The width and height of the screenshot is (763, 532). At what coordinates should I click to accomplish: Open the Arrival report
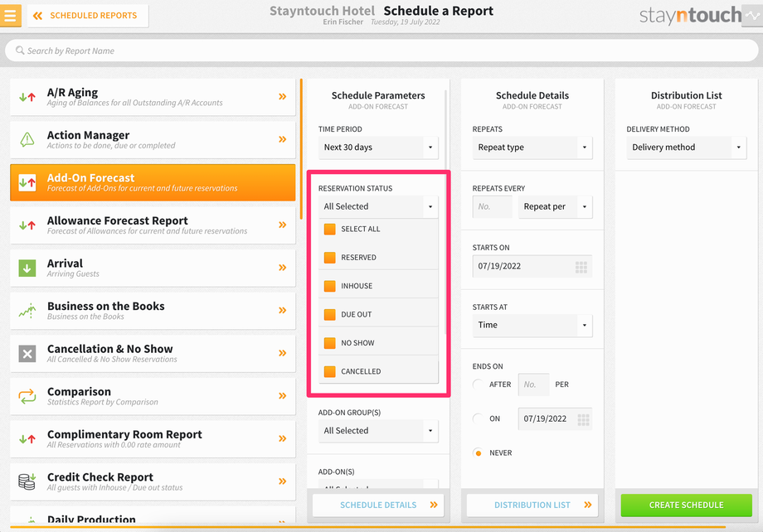pyautogui.click(x=153, y=268)
